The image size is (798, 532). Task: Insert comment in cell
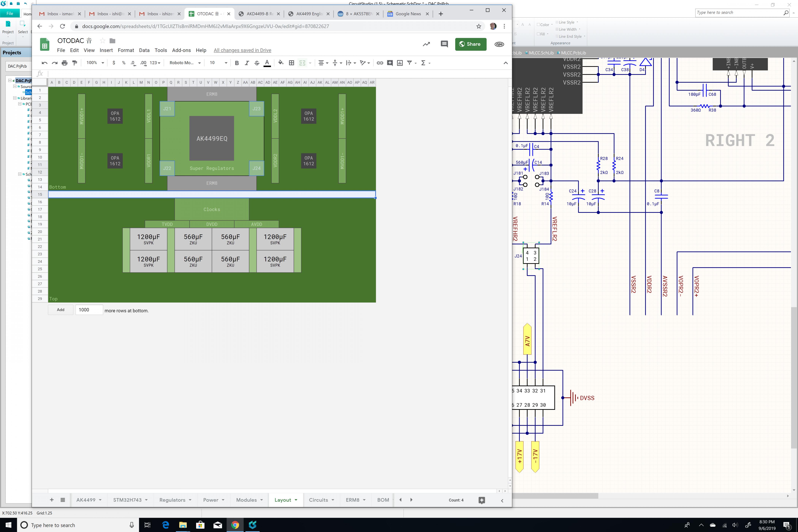coord(390,63)
